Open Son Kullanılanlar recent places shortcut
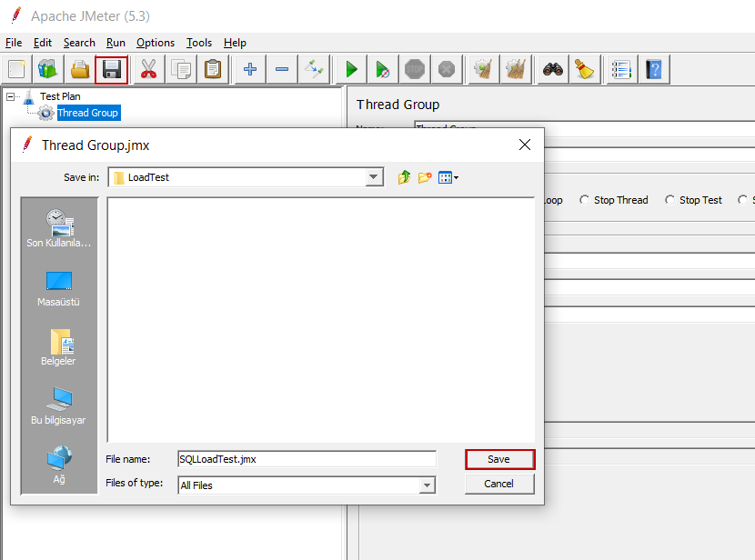 tap(59, 229)
